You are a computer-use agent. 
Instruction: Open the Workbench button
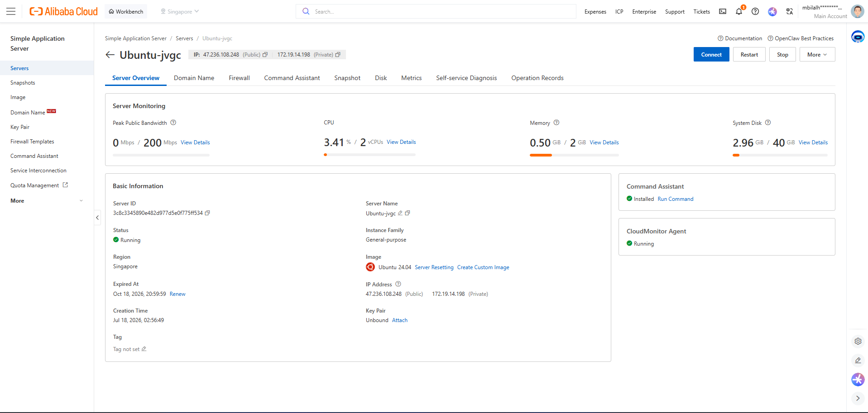126,11
